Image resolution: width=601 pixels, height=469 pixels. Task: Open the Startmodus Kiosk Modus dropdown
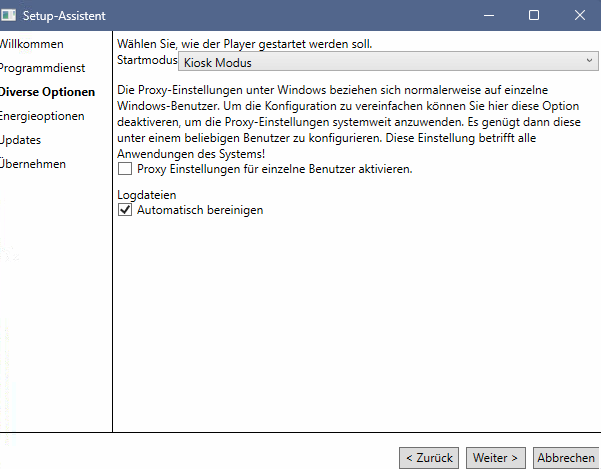(388, 62)
